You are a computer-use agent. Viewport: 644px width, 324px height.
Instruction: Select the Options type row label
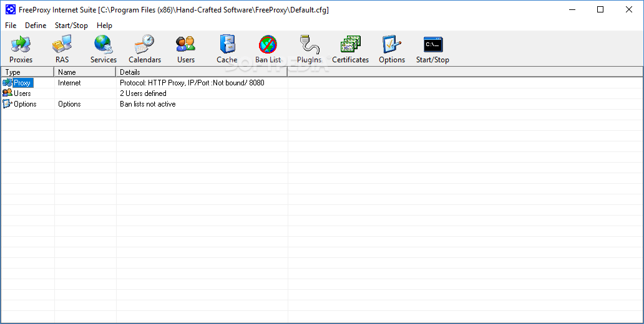coord(25,104)
